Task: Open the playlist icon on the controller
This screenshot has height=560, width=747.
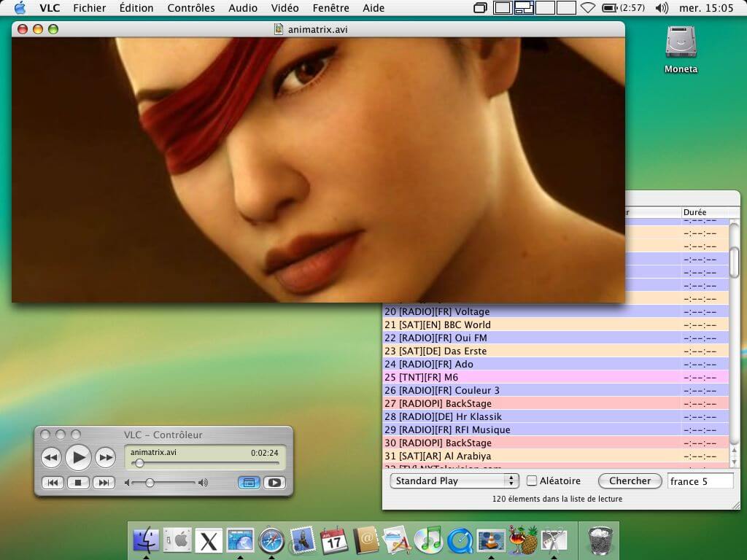Action: click(x=248, y=482)
